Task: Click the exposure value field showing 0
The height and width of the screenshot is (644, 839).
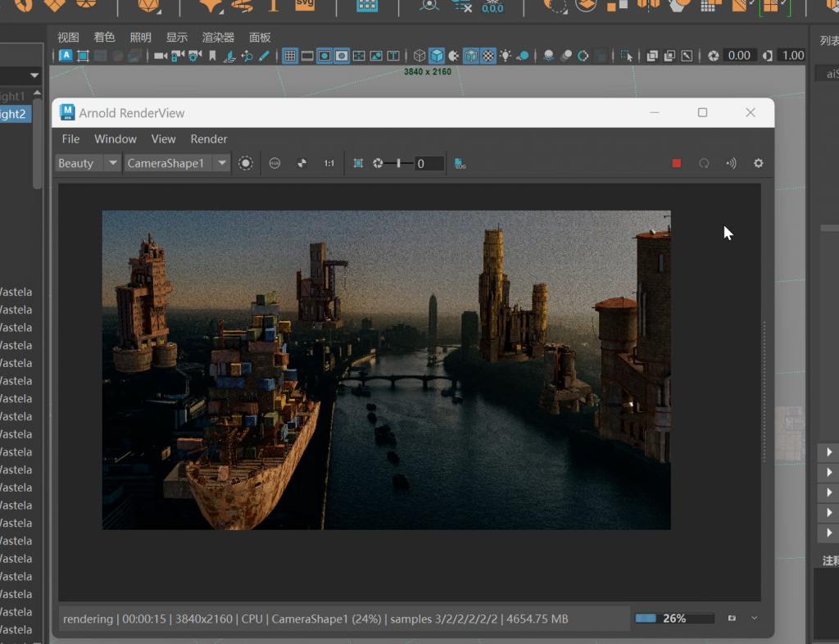Action: pyautogui.click(x=429, y=163)
